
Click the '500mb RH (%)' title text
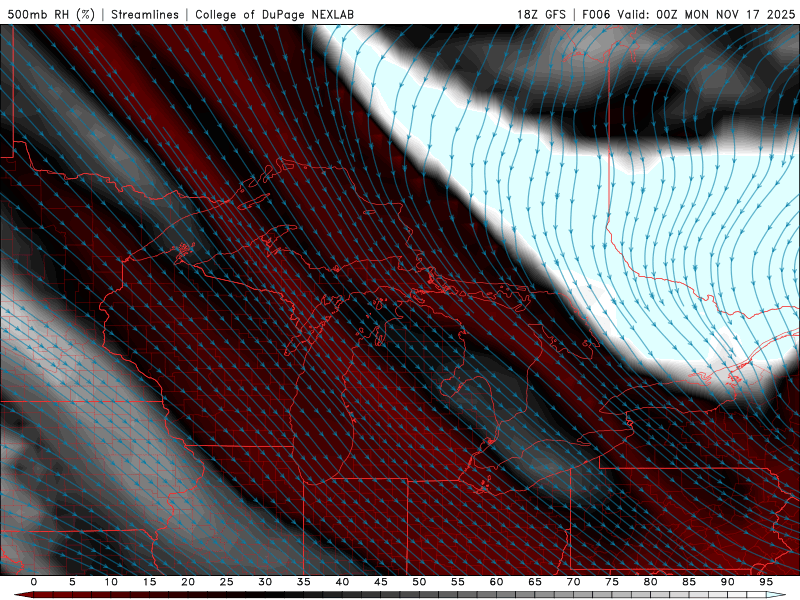click(x=51, y=14)
